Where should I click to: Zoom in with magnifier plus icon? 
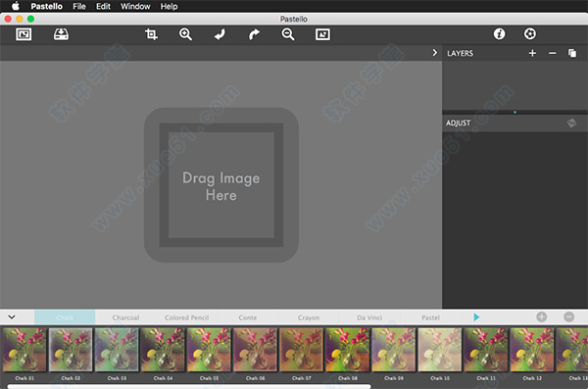coord(185,34)
